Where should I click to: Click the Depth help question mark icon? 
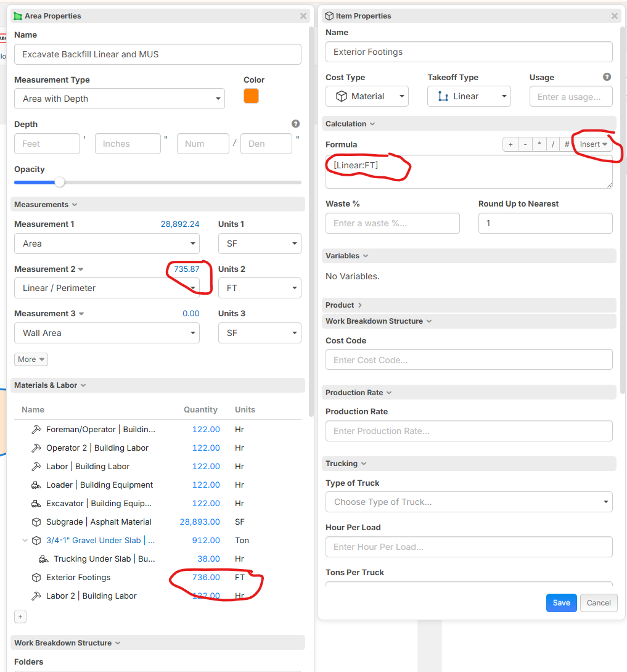point(295,123)
